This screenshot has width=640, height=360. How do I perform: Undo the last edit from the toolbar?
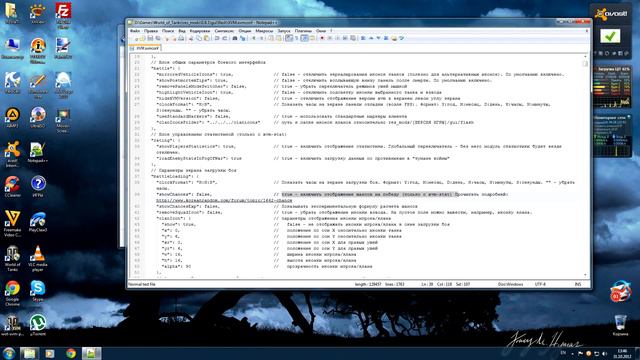(217, 38)
